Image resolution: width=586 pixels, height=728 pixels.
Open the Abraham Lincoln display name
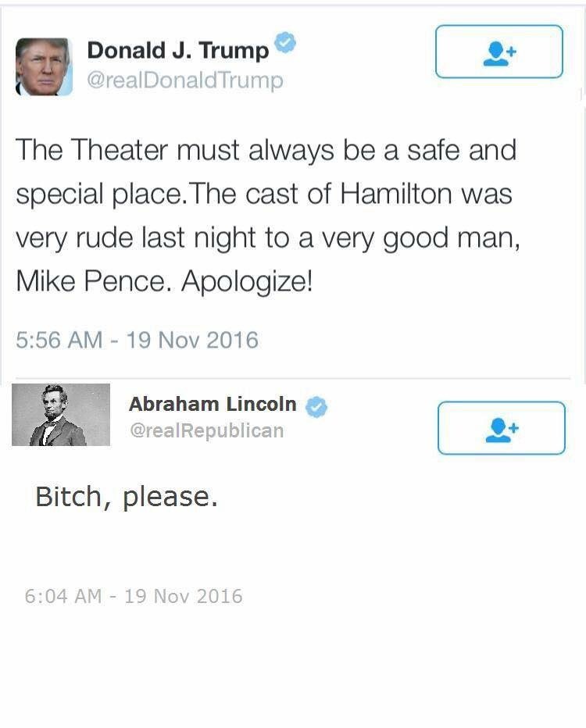213,405
